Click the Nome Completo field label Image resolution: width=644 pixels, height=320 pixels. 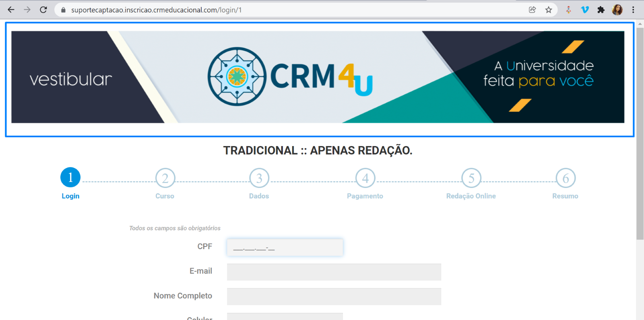(183, 296)
